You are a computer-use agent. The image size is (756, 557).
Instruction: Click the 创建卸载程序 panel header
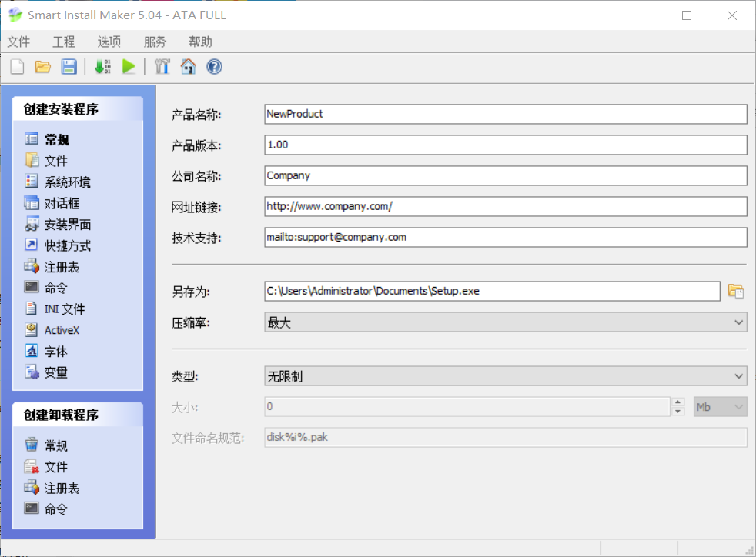point(78,415)
